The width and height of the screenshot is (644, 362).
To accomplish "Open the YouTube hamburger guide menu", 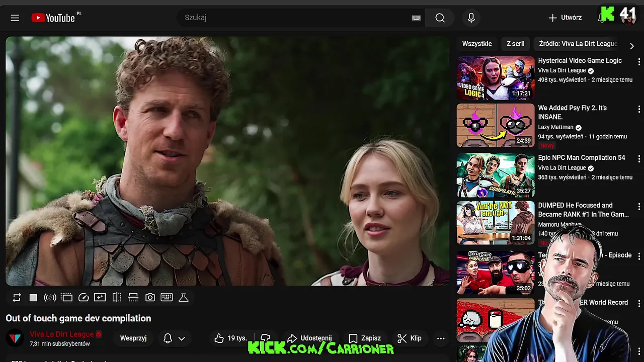I will [15, 18].
